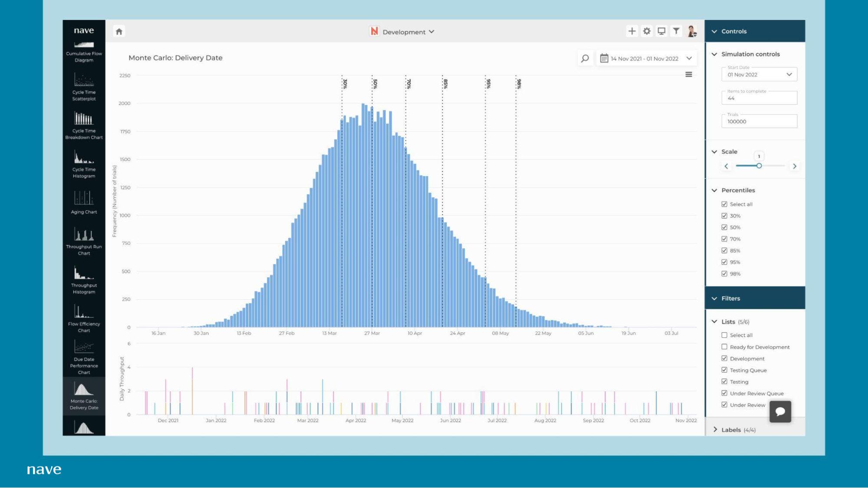The image size is (868, 488).
Task: Click the Scale slider handle
Action: (759, 166)
